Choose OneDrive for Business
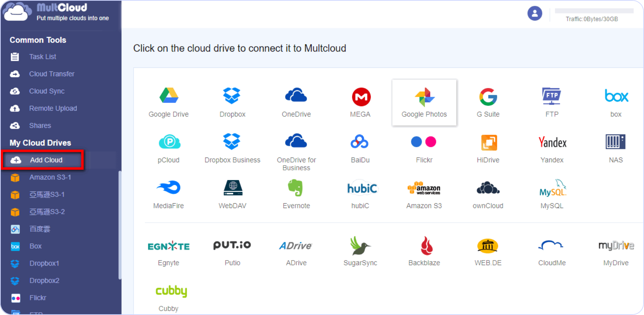The height and width of the screenshot is (315, 644). pos(296,152)
